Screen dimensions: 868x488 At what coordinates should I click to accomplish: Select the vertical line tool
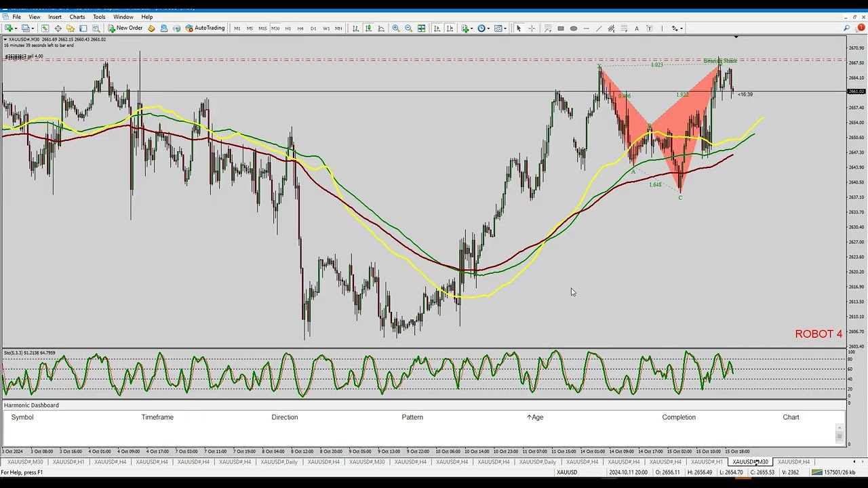pos(662,28)
